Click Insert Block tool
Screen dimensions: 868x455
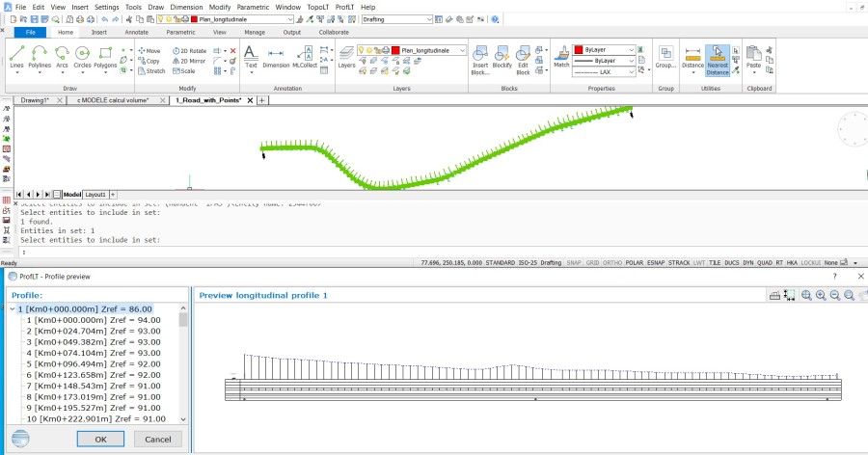tap(480, 60)
